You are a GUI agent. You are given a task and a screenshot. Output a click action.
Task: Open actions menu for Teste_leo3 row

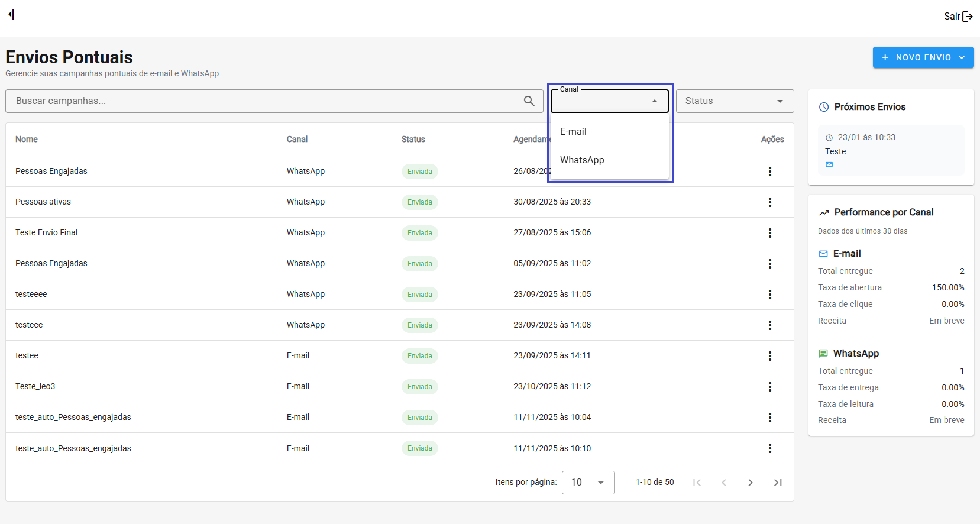click(x=769, y=387)
